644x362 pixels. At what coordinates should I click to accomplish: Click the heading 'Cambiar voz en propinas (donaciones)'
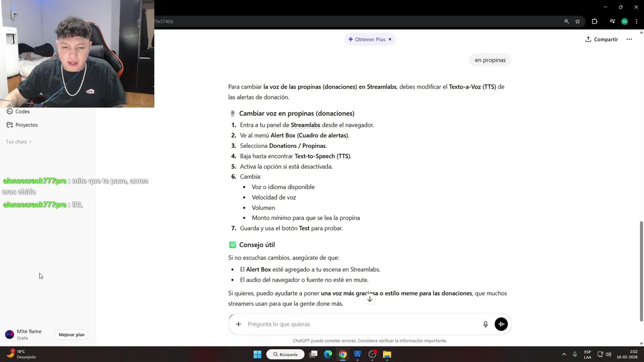297,114
